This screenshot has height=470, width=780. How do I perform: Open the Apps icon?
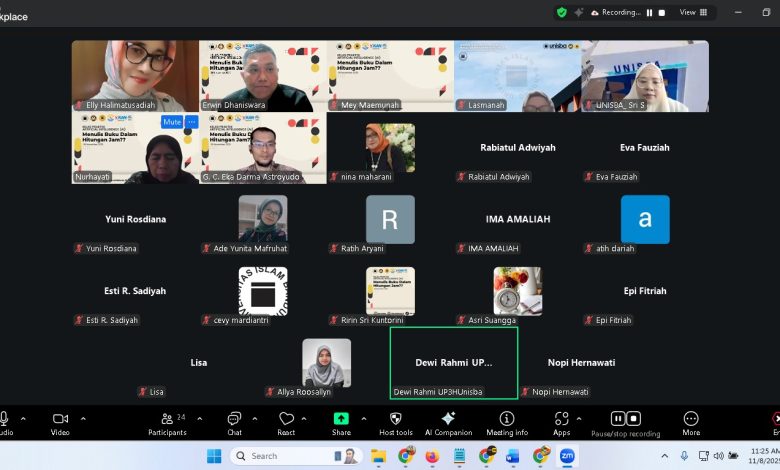(x=561, y=419)
